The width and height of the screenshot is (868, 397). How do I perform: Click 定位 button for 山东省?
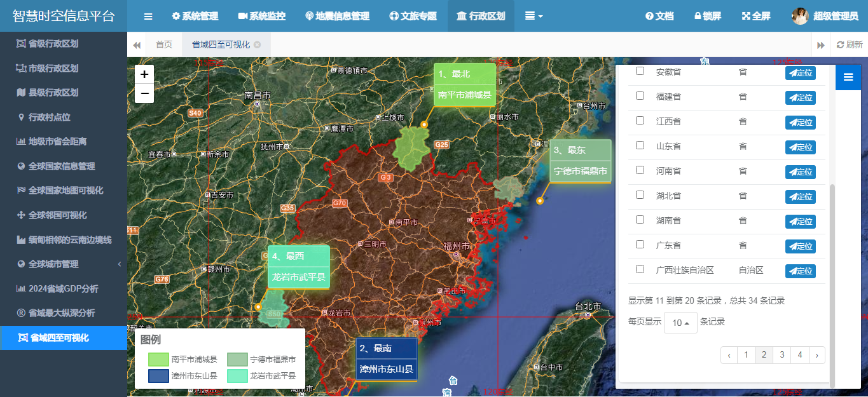[801, 147]
